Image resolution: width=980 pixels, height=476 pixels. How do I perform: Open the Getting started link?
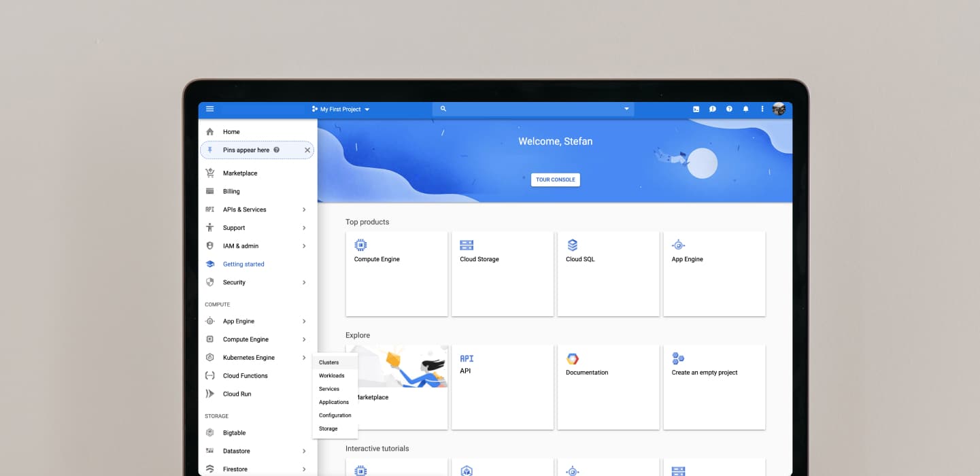pos(243,264)
